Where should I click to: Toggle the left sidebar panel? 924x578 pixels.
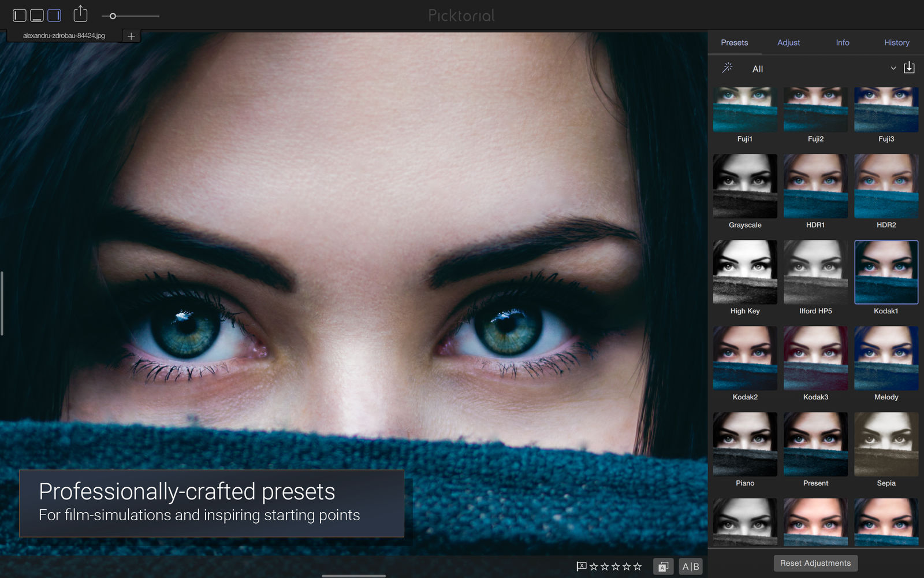coord(20,15)
